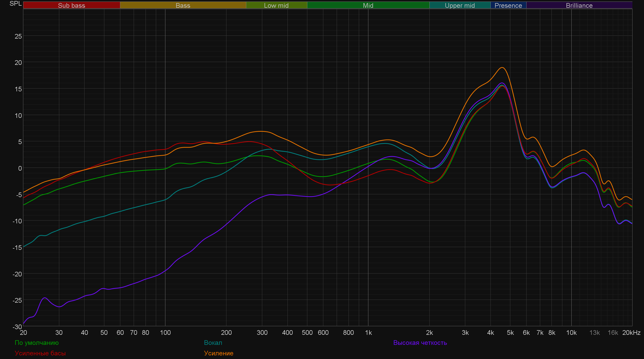Click the Upper mid band header
Viewport: 644px width, 359px height.
pyautogui.click(x=460, y=5)
